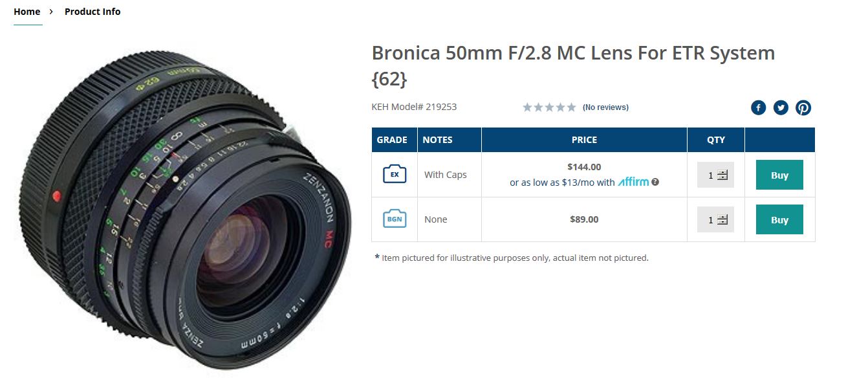868x378 pixels.
Task: Go to Home breadcrumb
Action: pos(27,12)
